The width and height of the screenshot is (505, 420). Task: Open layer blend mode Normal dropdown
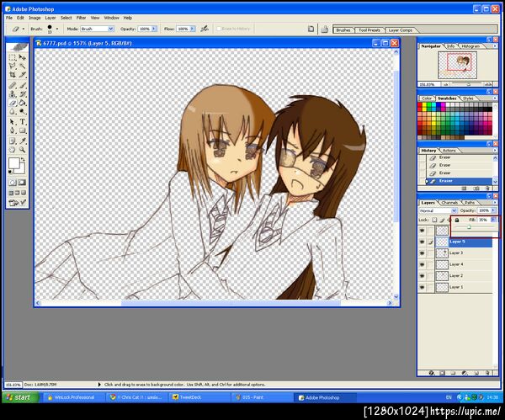pyautogui.click(x=438, y=210)
